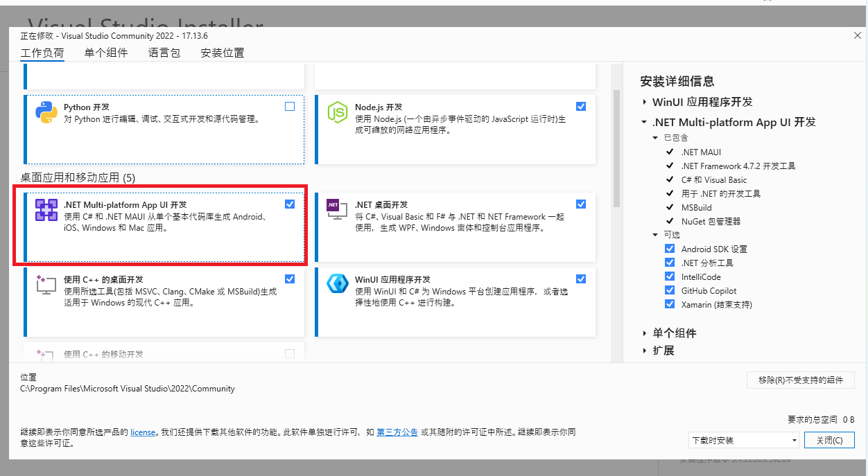868x476 pixels.
Task: Uncheck WinUI 应用程序开发 workload checkbox
Action: click(581, 279)
